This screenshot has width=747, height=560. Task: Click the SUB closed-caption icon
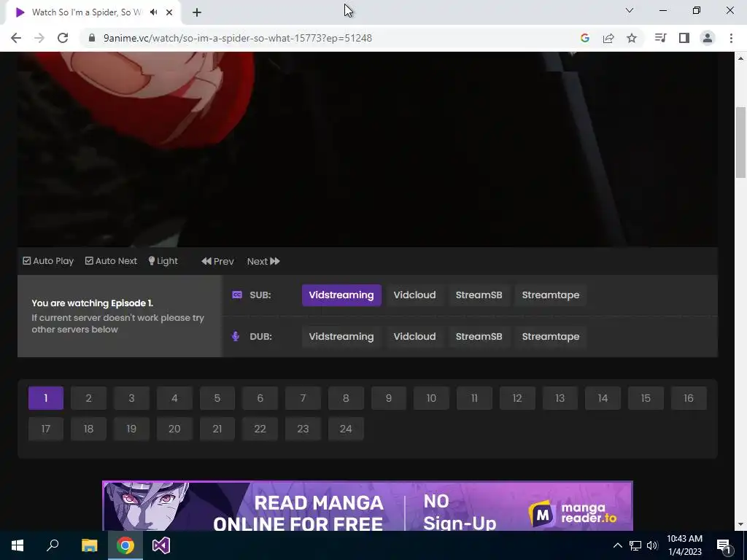click(237, 295)
